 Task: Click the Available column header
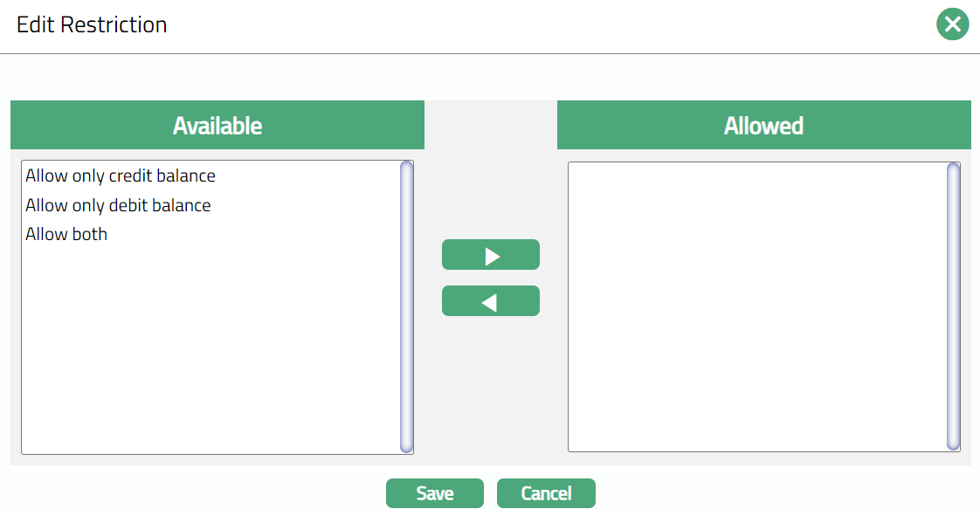[217, 125]
